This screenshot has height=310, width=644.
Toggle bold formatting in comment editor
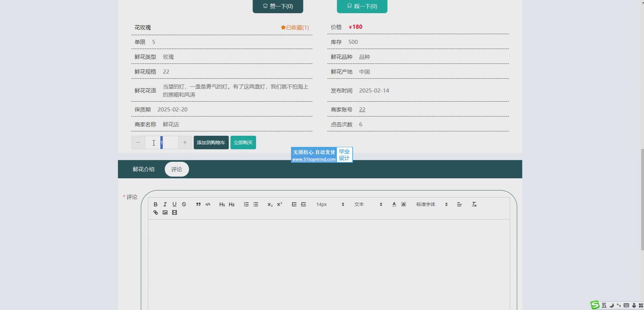tap(155, 204)
